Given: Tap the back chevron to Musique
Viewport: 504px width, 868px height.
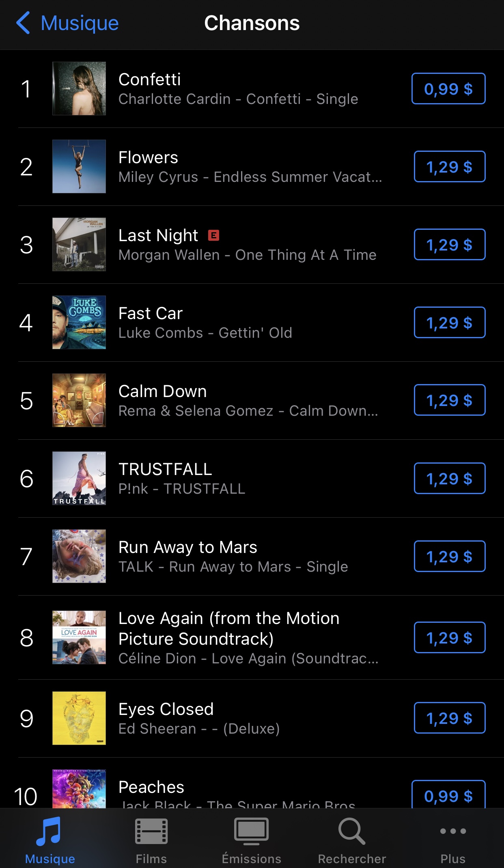Looking at the screenshot, I should tap(24, 23).
